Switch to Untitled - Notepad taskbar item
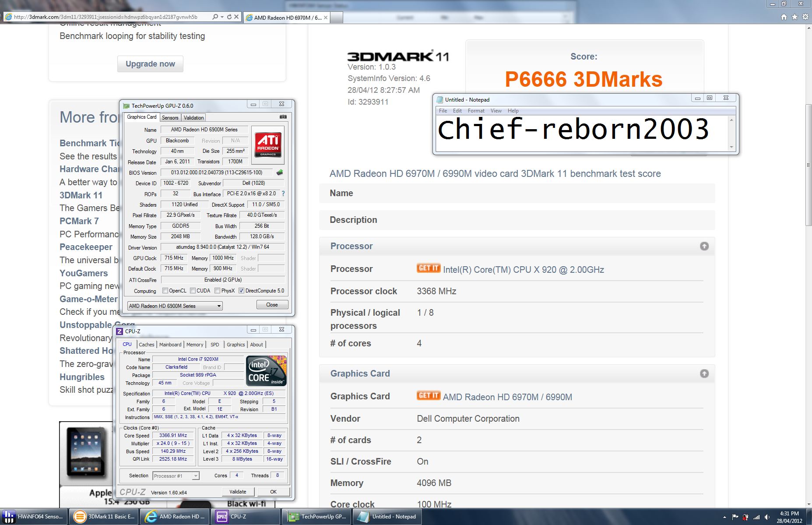The image size is (812, 525). pos(388,517)
